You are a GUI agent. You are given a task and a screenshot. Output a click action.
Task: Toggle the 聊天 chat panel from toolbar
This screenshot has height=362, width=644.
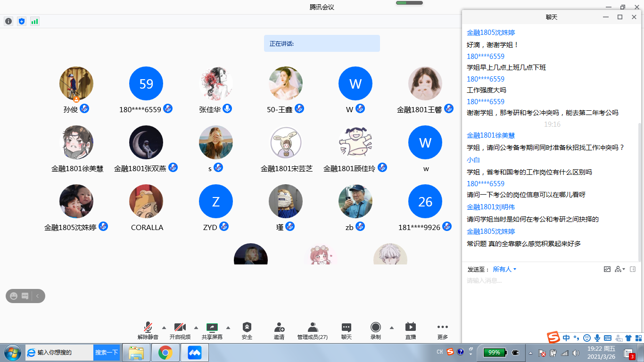pyautogui.click(x=347, y=331)
